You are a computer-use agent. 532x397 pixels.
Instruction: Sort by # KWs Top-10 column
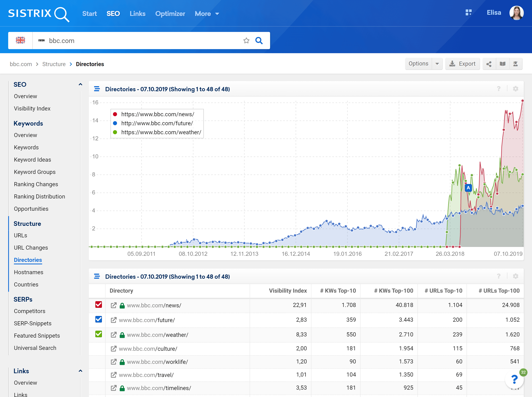click(338, 291)
